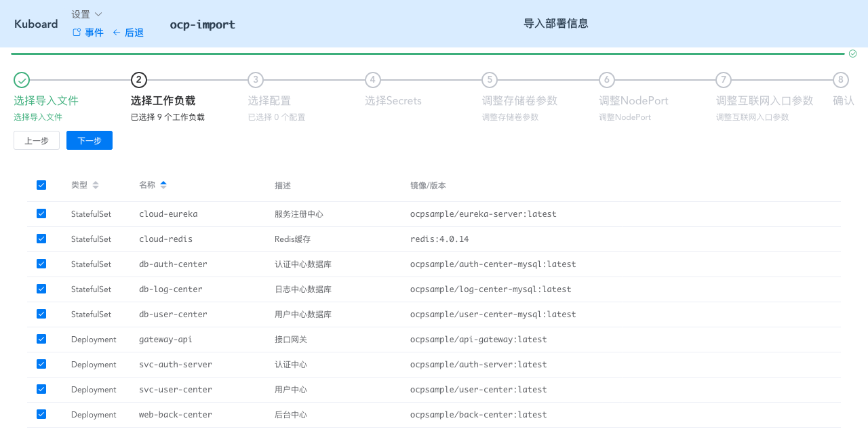Click the step 4 选择Secrets circle
Viewport: 868px width, 448px height.
coord(372,80)
